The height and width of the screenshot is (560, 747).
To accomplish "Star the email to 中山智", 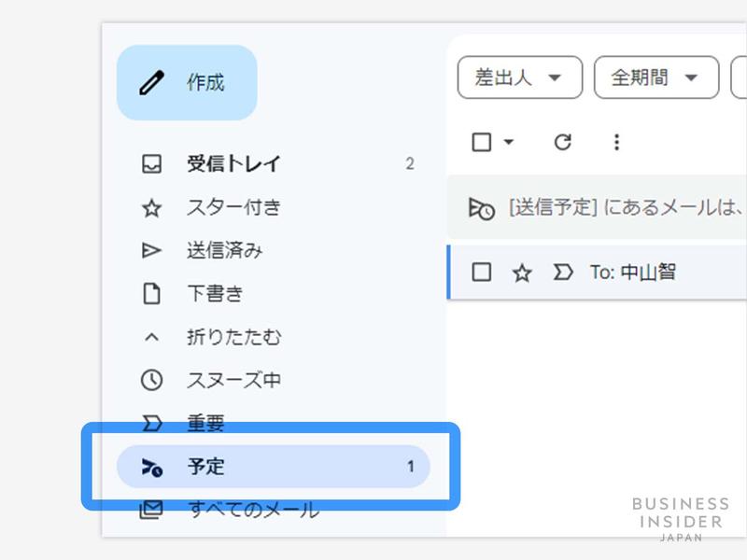I will click(x=521, y=272).
